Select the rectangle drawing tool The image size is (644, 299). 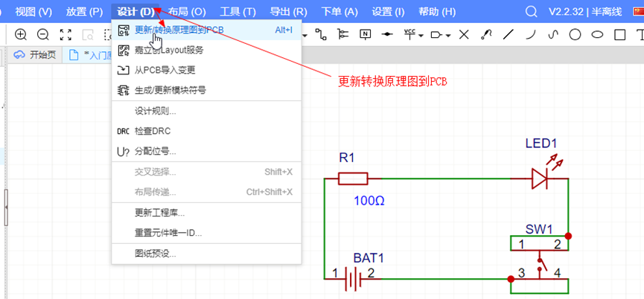tap(619, 35)
